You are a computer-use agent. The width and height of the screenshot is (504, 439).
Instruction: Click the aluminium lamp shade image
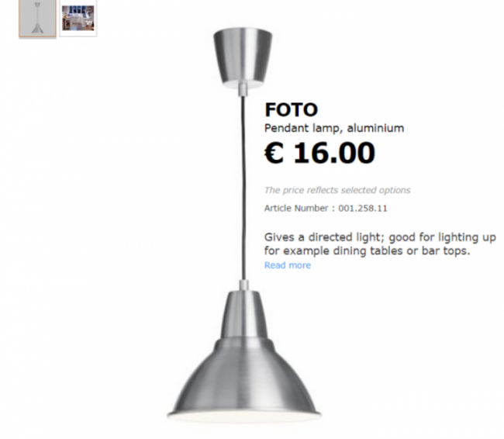[243, 355]
